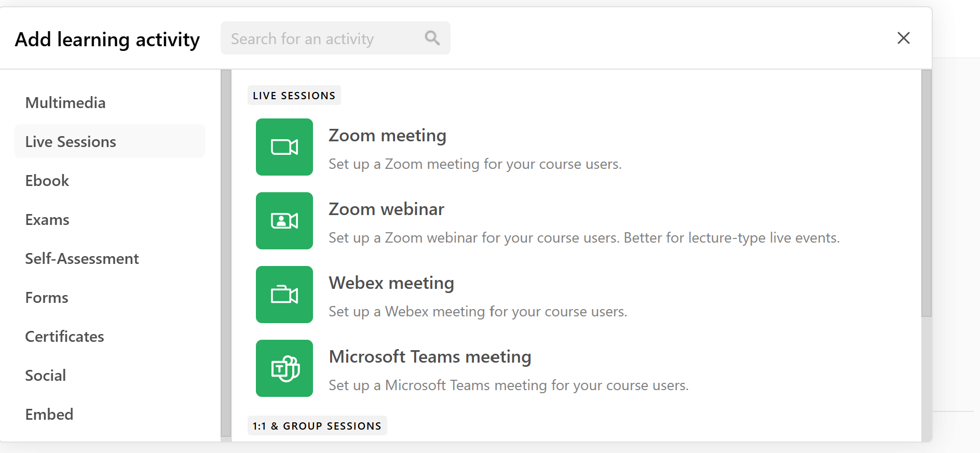The height and width of the screenshot is (453, 980).
Task: Open the Forms category
Action: [47, 297]
